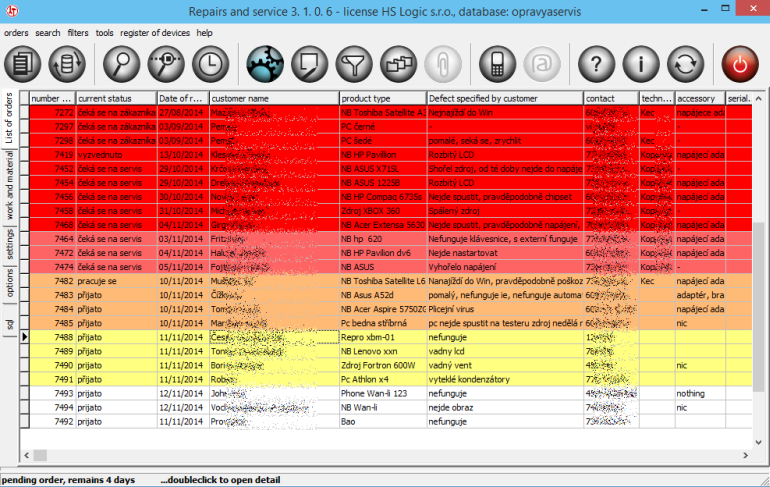Click the refresh arrows toolbar icon
Image resolution: width=770 pixels, height=487 pixels.
click(686, 64)
